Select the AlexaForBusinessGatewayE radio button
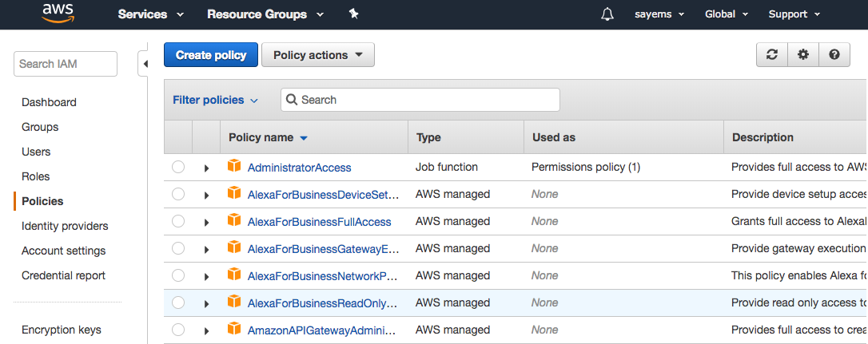Image resolution: width=868 pixels, height=344 pixels. click(x=178, y=248)
